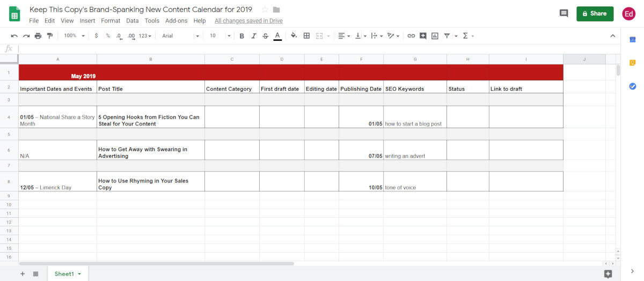644x281 pixels.
Task: Open the Borders tool
Action: [306, 35]
